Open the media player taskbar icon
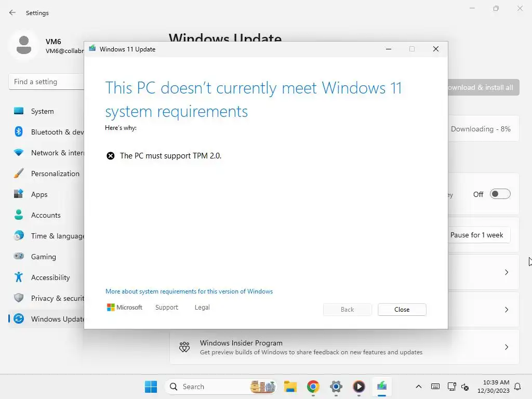Image resolution: width=532 pixels, height=399 pixels. (x=358, y=387)
